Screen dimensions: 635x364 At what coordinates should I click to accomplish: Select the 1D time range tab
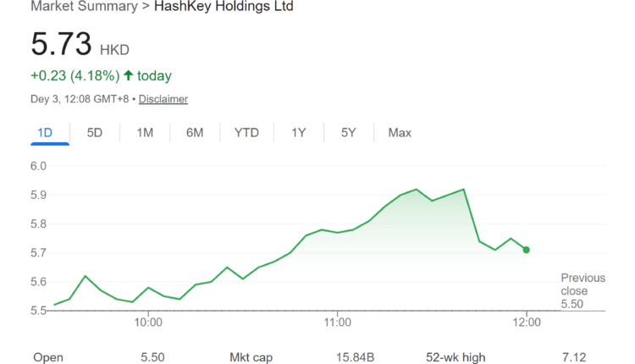click(x=46, y=133)
